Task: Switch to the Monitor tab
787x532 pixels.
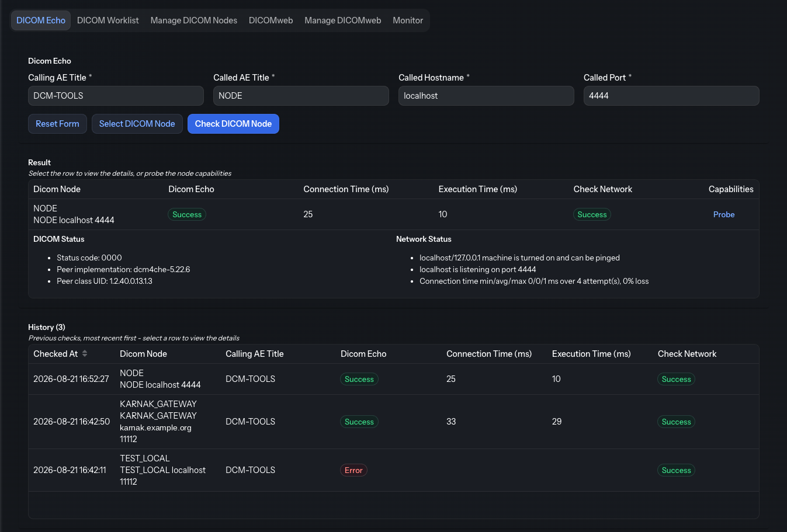Action: 408,20
